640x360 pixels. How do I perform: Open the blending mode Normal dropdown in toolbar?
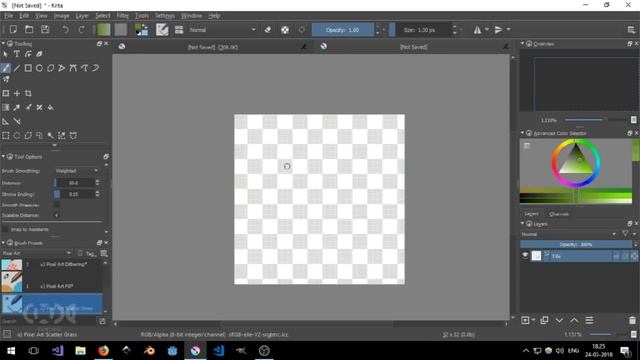(222, 30)
